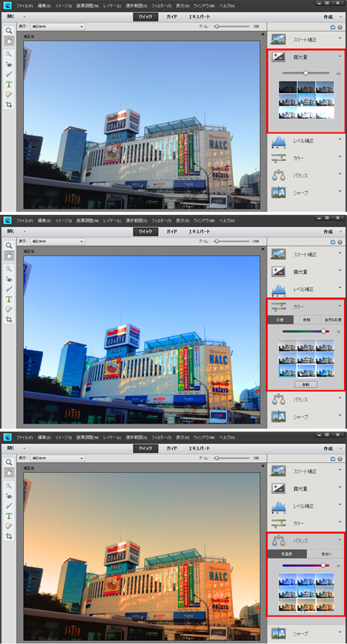Open the フィルター menu in the top window
The width and height of the screenshot is (347, 644).
(162, 7)
